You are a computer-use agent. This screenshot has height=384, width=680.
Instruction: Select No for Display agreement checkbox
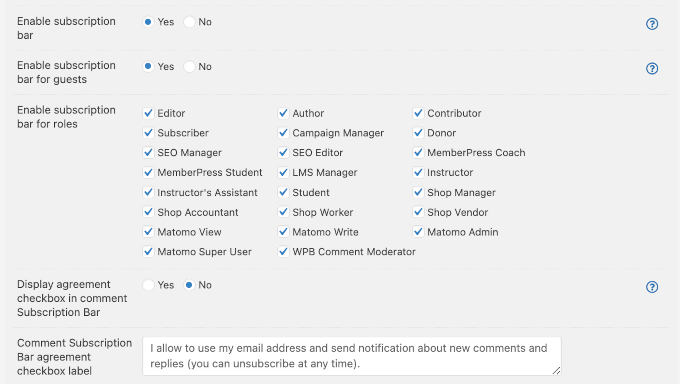pyautogui.click(x=189, y=285)
